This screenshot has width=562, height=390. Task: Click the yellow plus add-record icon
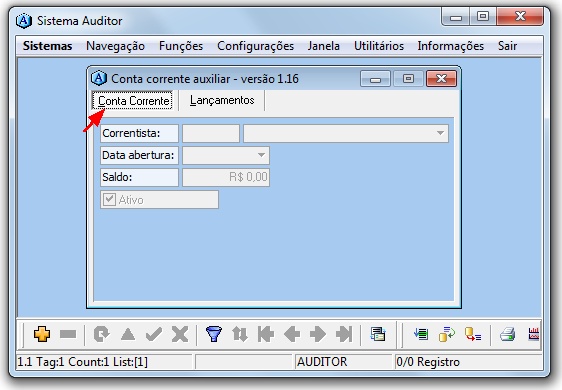coord(42,334)
